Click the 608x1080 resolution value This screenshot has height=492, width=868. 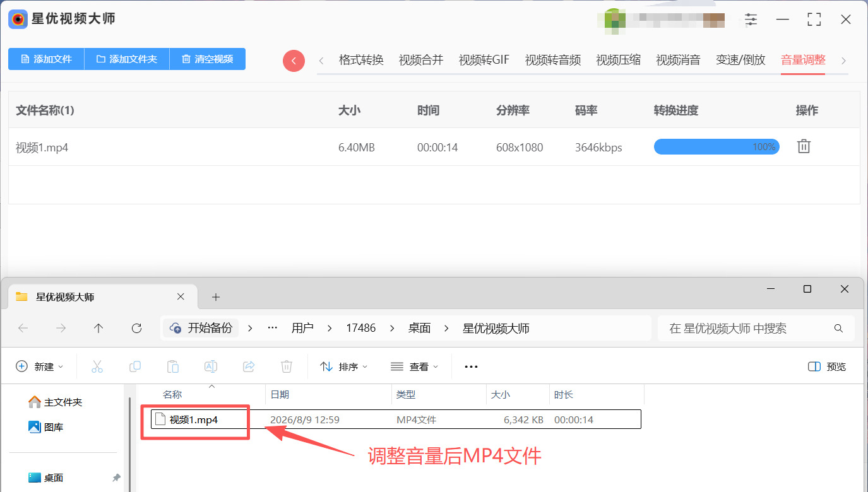520,148
